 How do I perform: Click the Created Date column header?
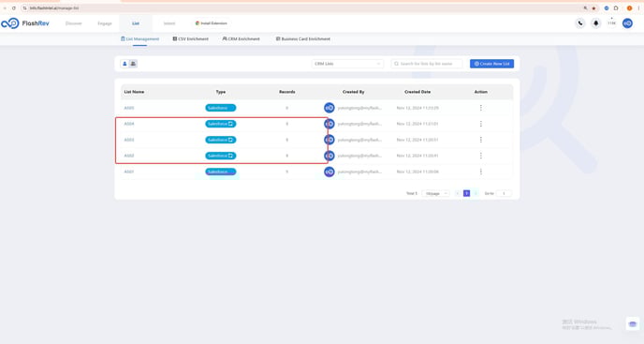point(417,92)
